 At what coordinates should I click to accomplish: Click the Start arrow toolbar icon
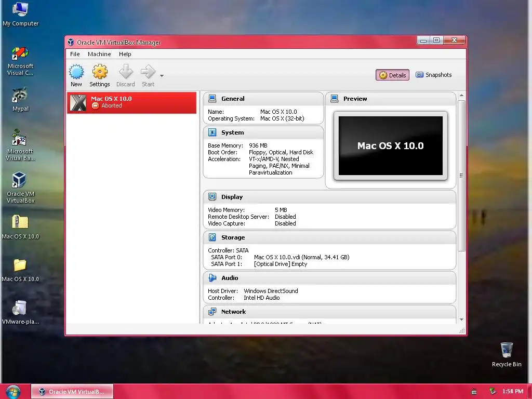tap(148, 72)
